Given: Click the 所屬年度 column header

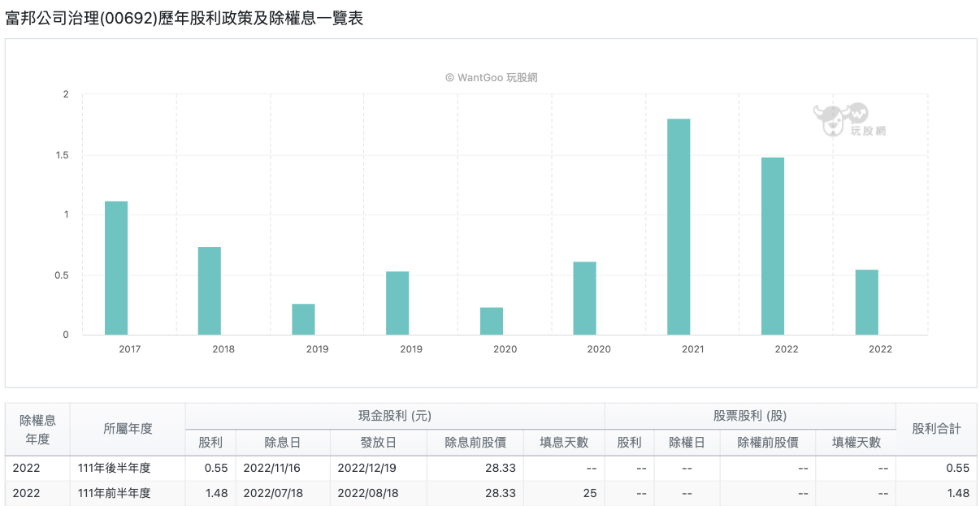Looking at the screenshot, I should [128, 429].
